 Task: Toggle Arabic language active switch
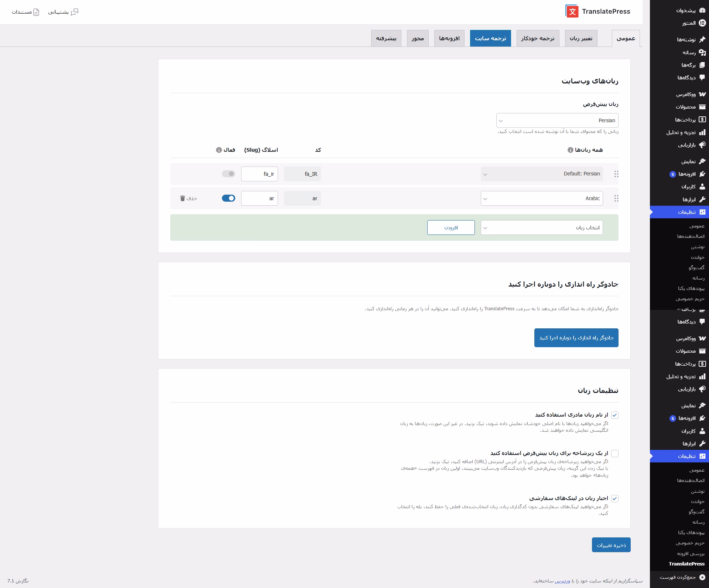pos(229,198)
